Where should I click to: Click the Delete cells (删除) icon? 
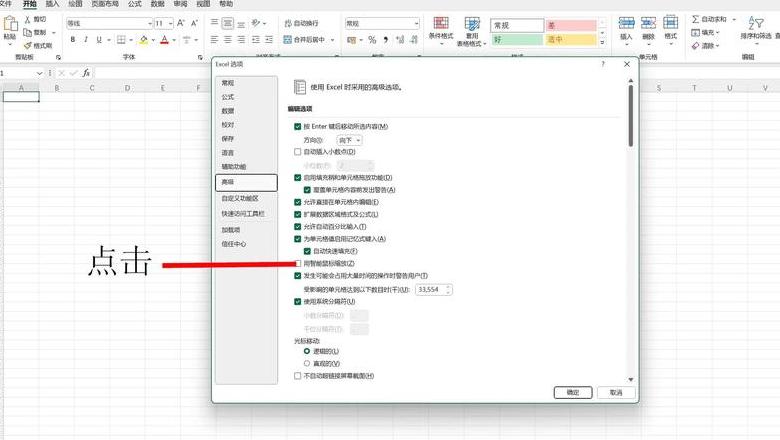(x=648, y=23)
